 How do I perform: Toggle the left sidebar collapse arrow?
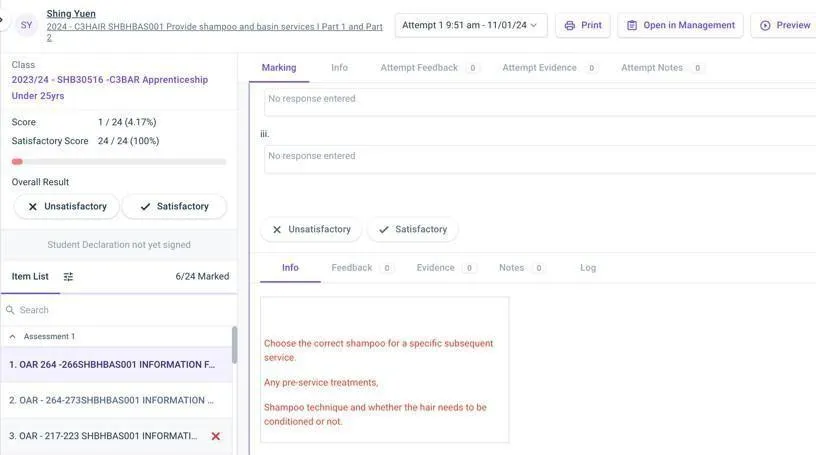[2, 19]
